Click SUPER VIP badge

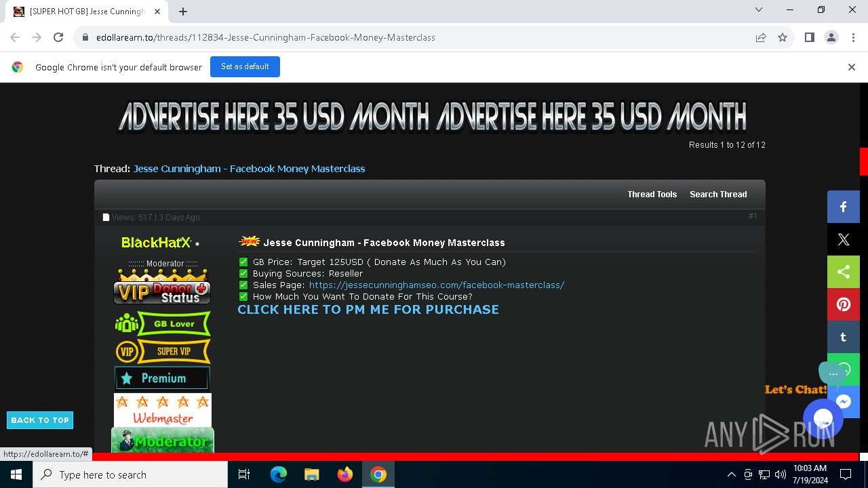(x=163, y=351)
